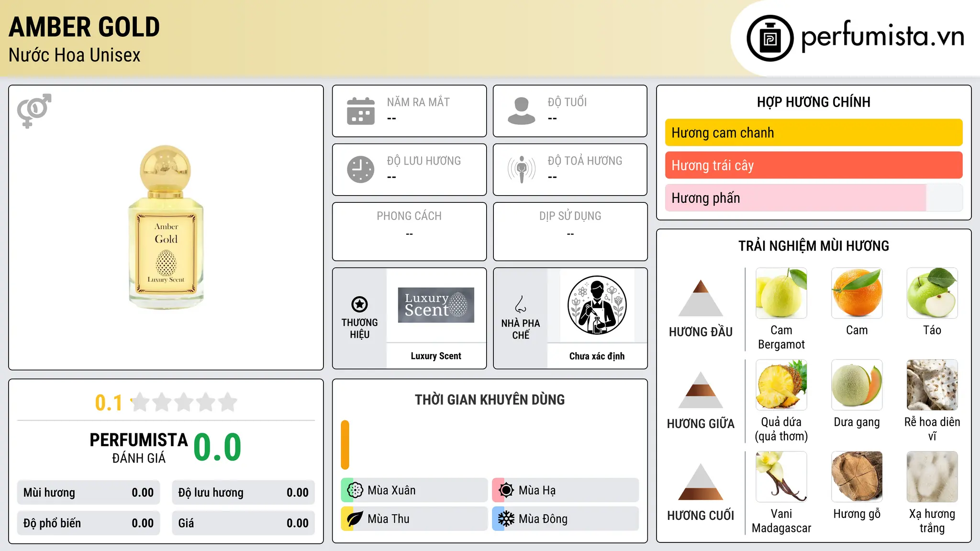Open the Dưa gang melon note image
This screenshot has width=980, height=551.
[857, 385]
